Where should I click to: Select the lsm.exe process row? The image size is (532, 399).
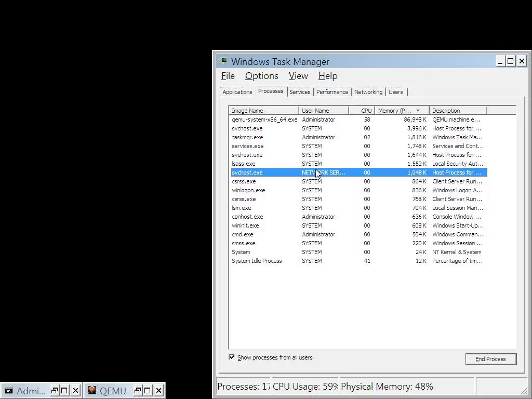click(x=359, y=208)
